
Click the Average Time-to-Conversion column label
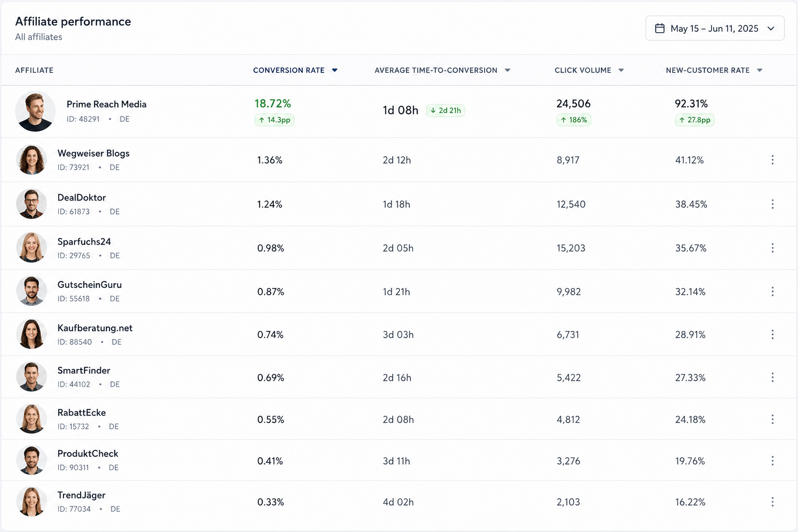click(436, 70)
